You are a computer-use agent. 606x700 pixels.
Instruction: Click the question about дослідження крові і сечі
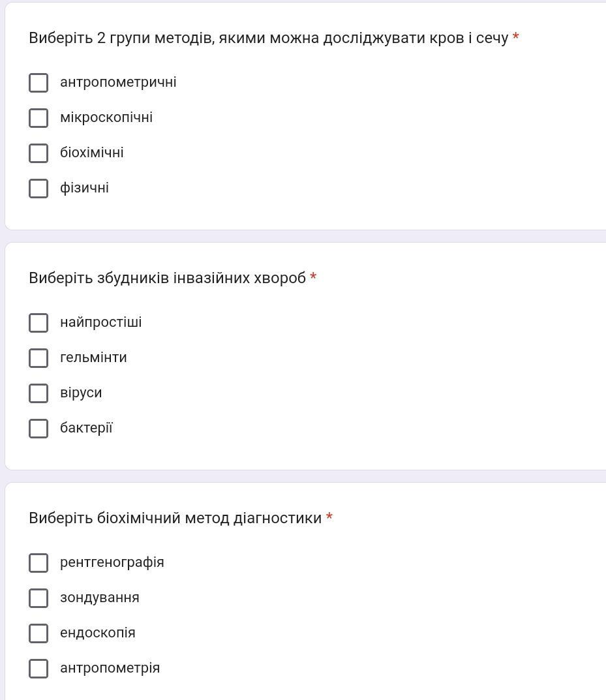coord(268,38)
